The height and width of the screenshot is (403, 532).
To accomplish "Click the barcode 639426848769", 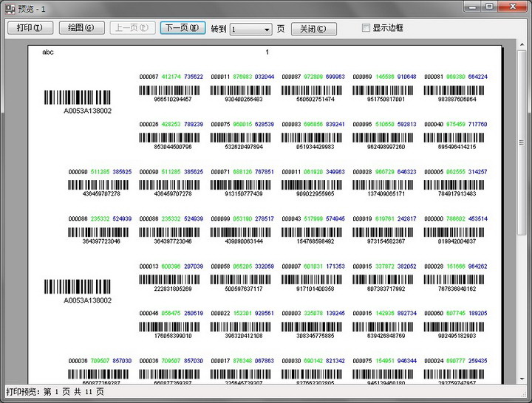I will tap(383, 327).
